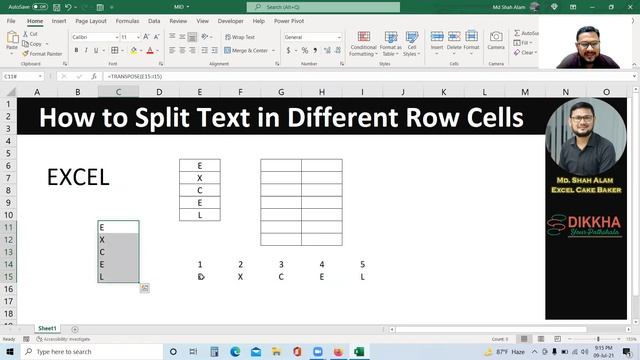
Task: Click the New Sheet plus button
Action: [x=75, y=329]
